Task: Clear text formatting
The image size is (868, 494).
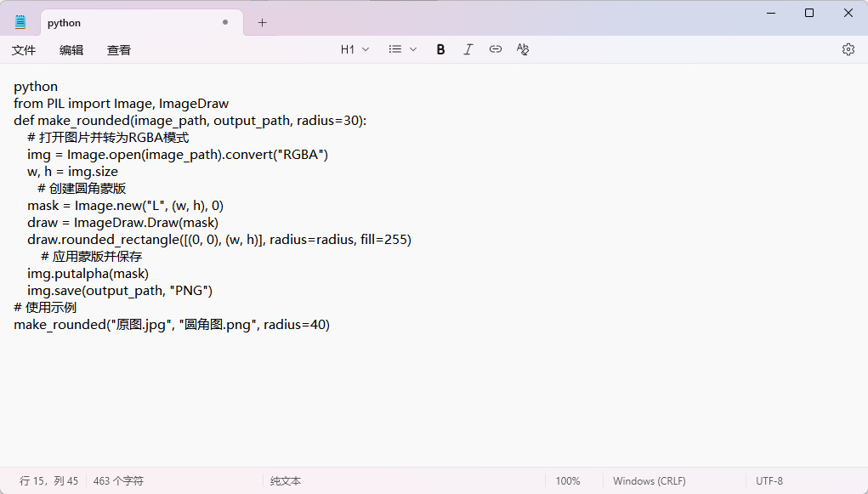Action: (523, 49)
